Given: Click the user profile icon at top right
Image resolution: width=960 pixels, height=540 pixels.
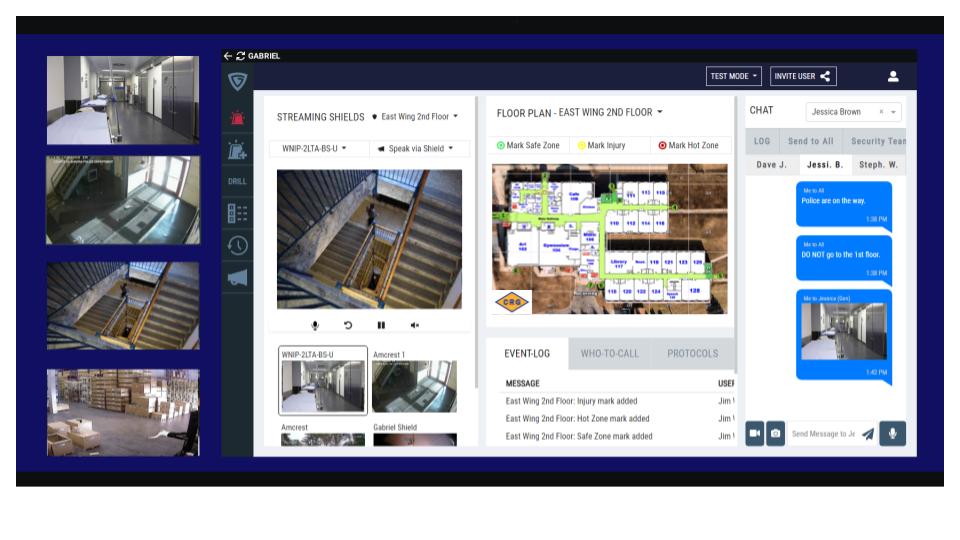Looking at the screenshot, I should (x=893, y=76).
